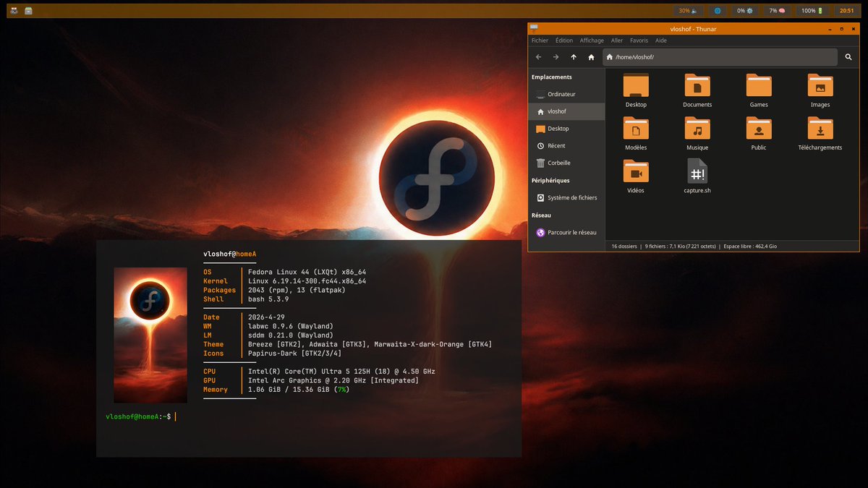Screen dimensions: 868x488
Task: Click "Espace libre : 462,4 Gio" status text
Action: click(750, 246)
